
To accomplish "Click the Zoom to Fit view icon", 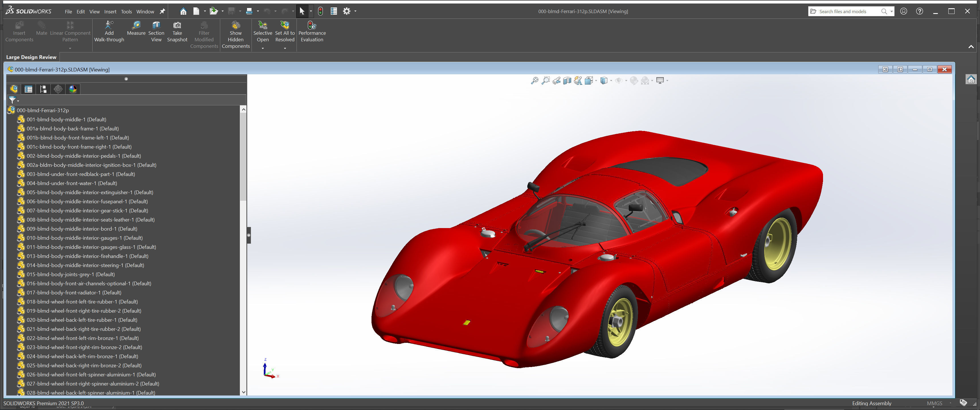I will click(534, 81).
